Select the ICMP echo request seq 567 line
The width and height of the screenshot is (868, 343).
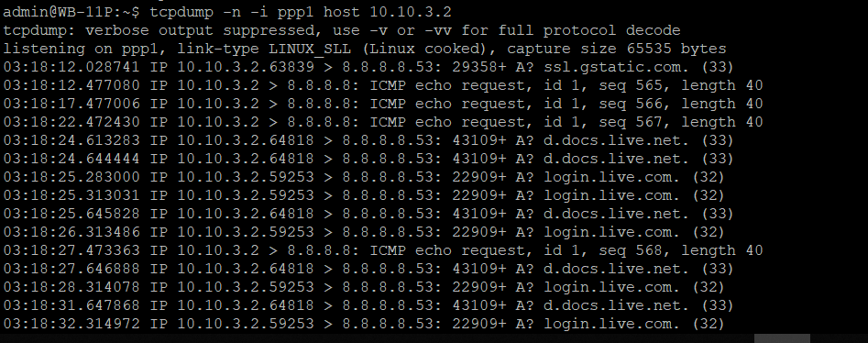click(383, 122)
